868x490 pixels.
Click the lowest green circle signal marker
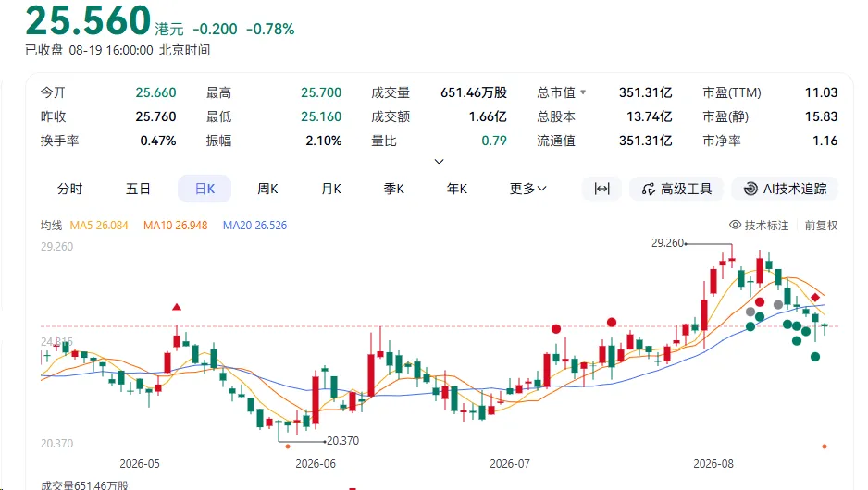point(815,357)
